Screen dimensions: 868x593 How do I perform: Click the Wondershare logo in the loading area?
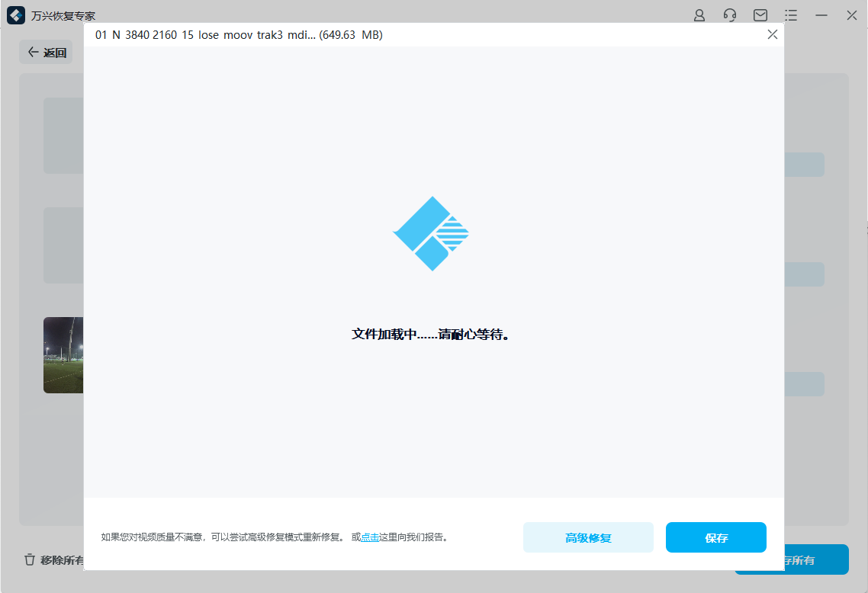click(x=431, y=233)
